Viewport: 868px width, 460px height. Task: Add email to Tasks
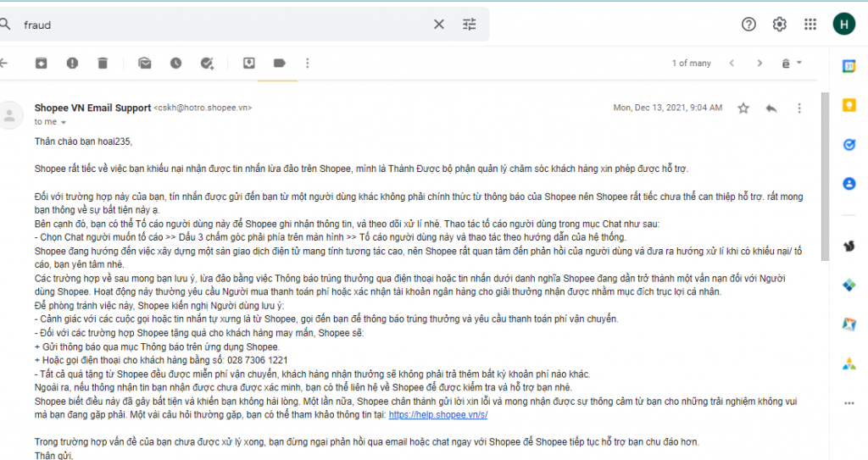click(x=207, y=63)
